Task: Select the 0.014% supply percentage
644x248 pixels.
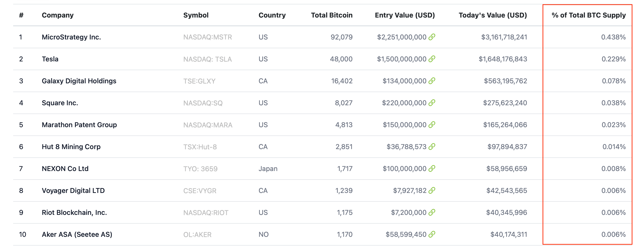Action: pos(614,147)
